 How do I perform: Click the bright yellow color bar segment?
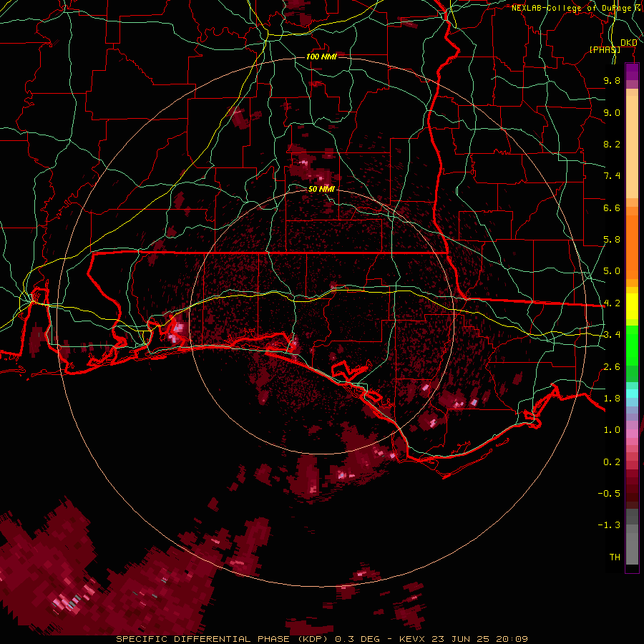[632, 306]
